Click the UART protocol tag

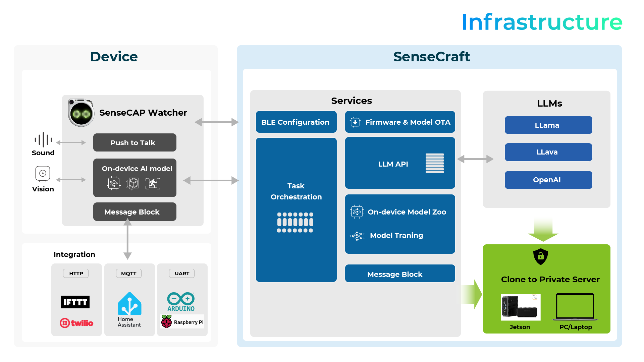[x=182, y=274]
